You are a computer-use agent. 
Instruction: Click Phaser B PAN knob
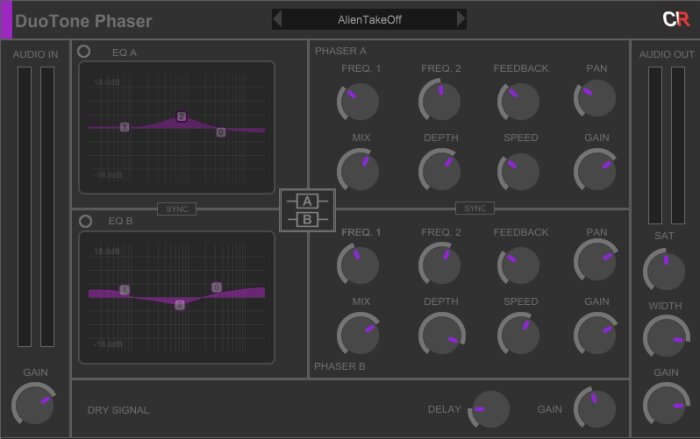click(596, 260)
